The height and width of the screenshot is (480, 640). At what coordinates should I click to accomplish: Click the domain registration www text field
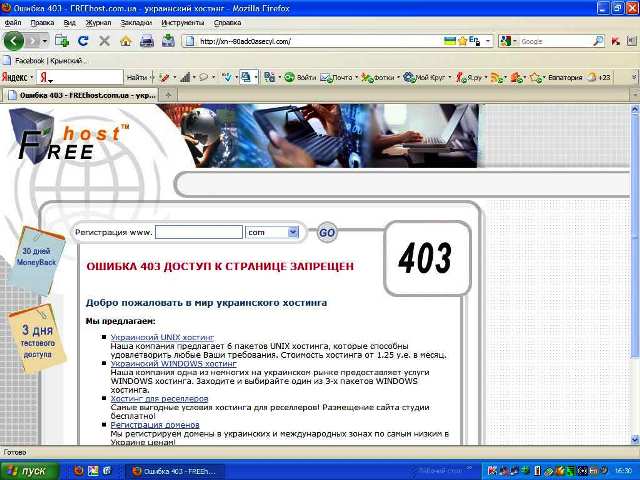pyautogui.click(x=199, y=232)
